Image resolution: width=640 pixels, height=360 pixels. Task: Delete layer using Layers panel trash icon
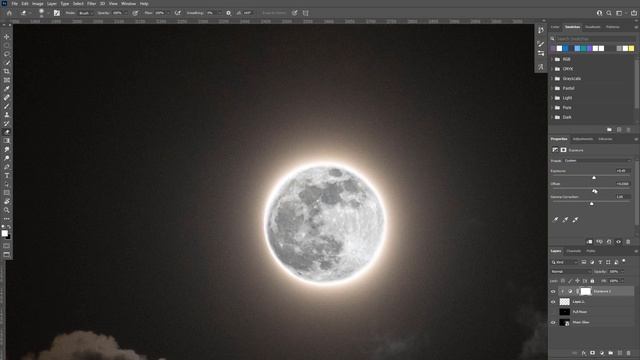[x=629, y=353]
